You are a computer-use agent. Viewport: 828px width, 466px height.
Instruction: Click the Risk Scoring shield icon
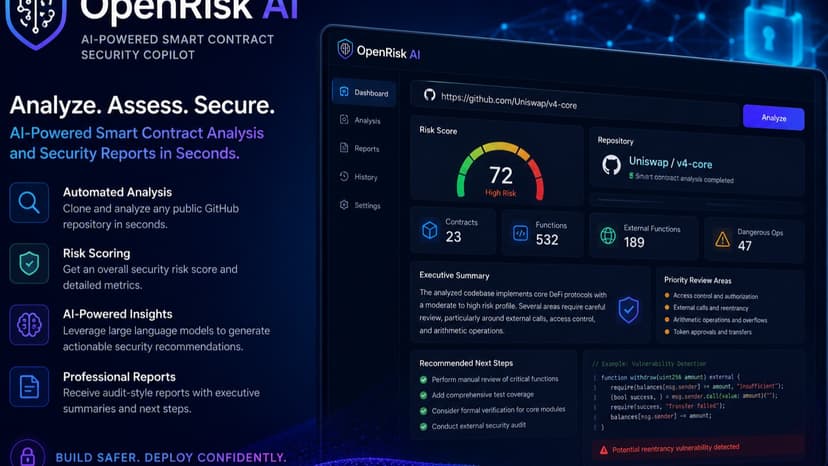pyautogui.click(x=29, y=263)
